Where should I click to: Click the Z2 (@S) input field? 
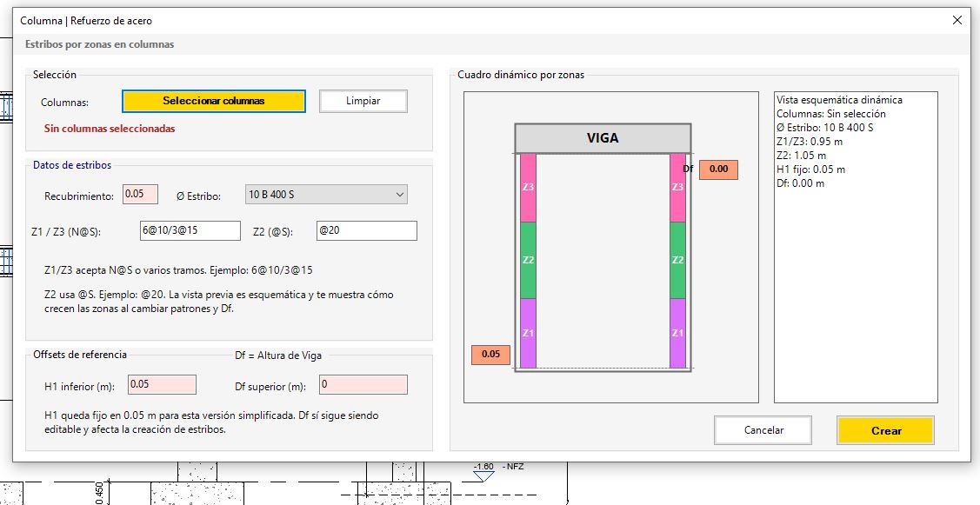point(367,230)
